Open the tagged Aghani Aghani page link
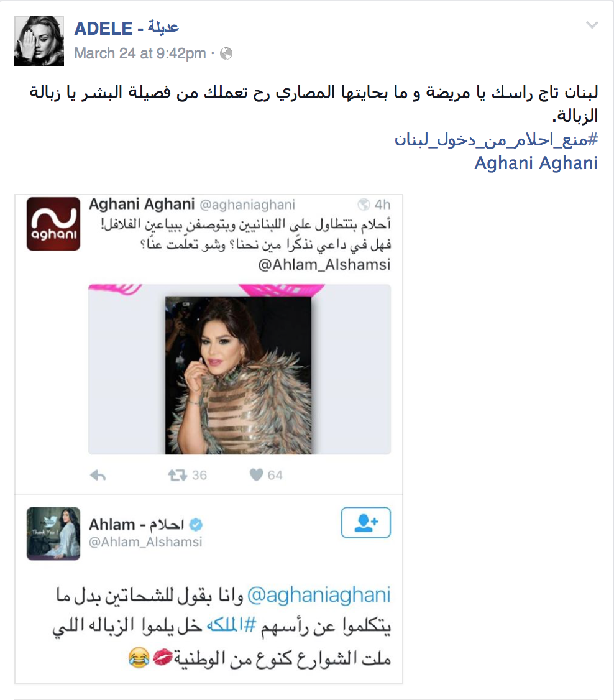614x700 pixels. [536, 163]
